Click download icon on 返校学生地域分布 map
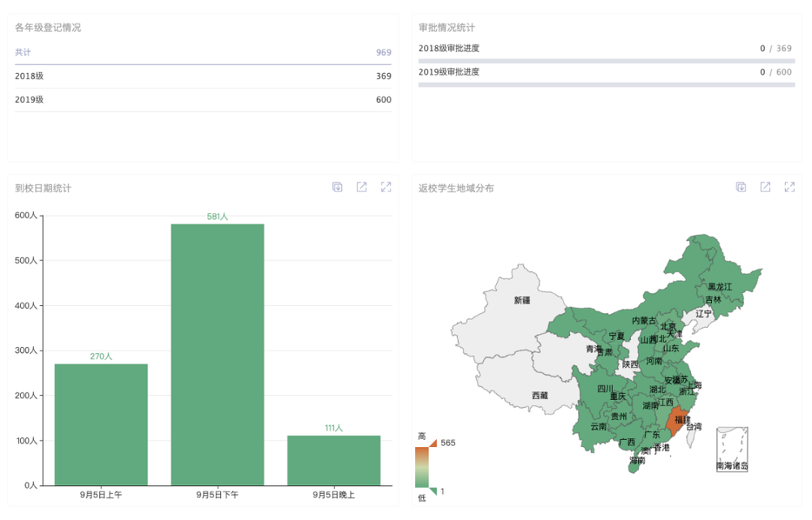The height and width of the screenshot is (520, 812). click(741, 187)
